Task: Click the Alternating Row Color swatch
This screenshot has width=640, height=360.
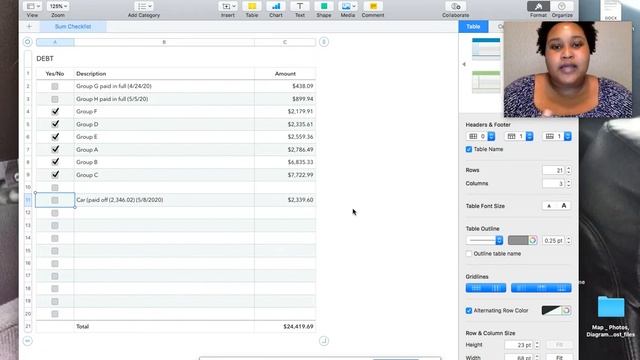Action: click(x=551, y=311)
